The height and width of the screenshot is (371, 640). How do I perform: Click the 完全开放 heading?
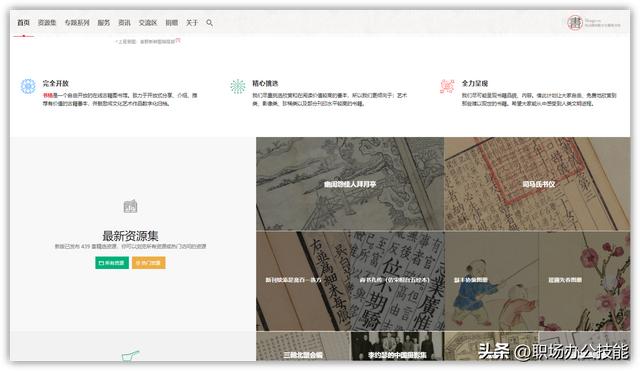click(56, 83)
